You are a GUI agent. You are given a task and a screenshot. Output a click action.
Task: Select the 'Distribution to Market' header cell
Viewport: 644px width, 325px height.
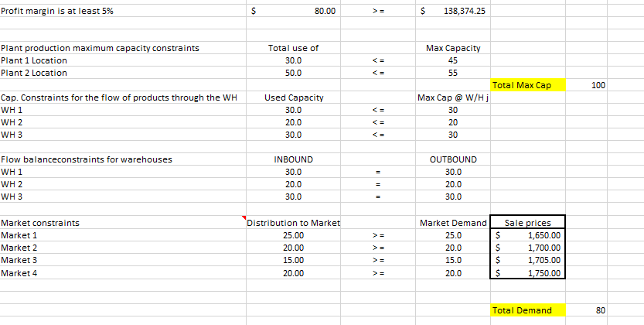click(293, 223)
